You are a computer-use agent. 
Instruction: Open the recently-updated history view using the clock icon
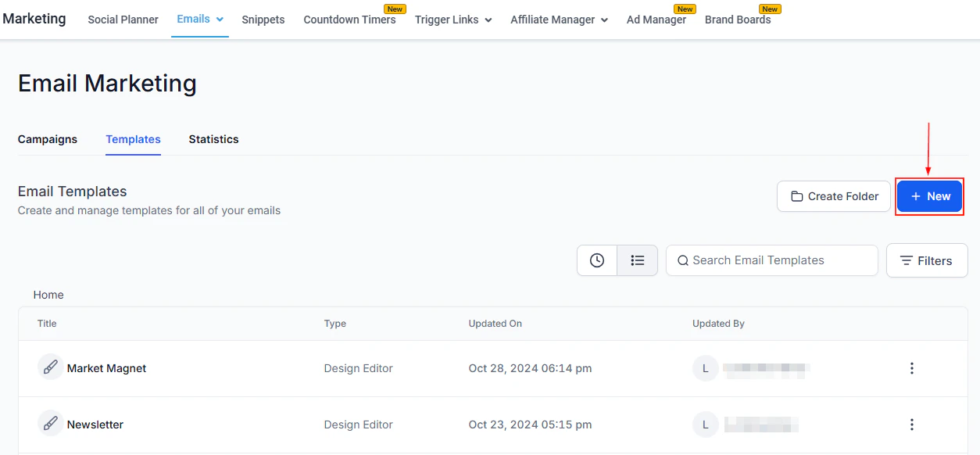597,259
